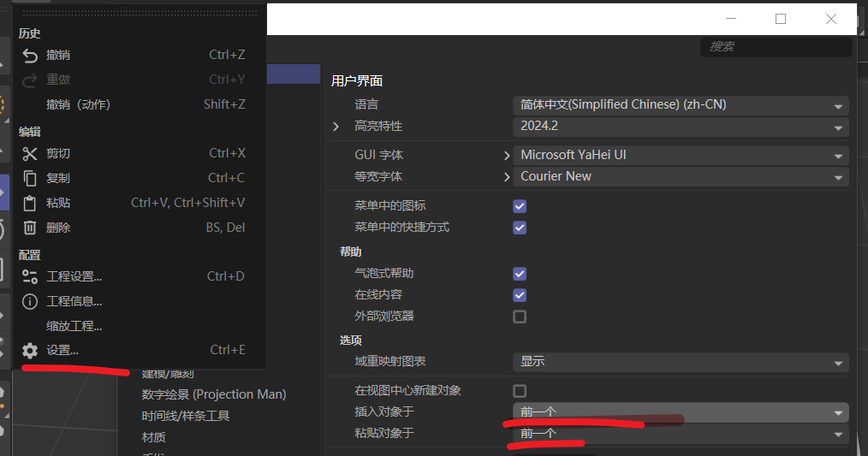Viewport: 868px width, 456px height.
Task: Open 时间线/样条工具 preferences category
Action: pos(186,416)
